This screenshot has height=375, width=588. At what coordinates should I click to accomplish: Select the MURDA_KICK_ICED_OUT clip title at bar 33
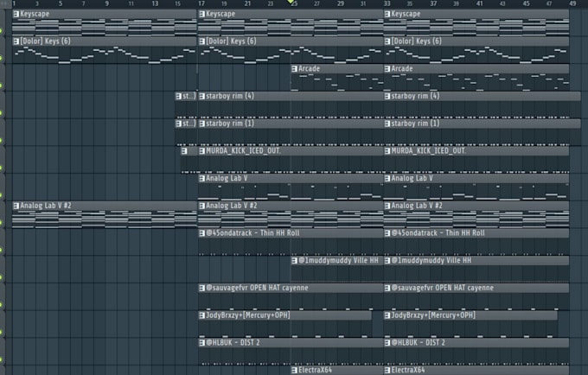tap(429, 151)
